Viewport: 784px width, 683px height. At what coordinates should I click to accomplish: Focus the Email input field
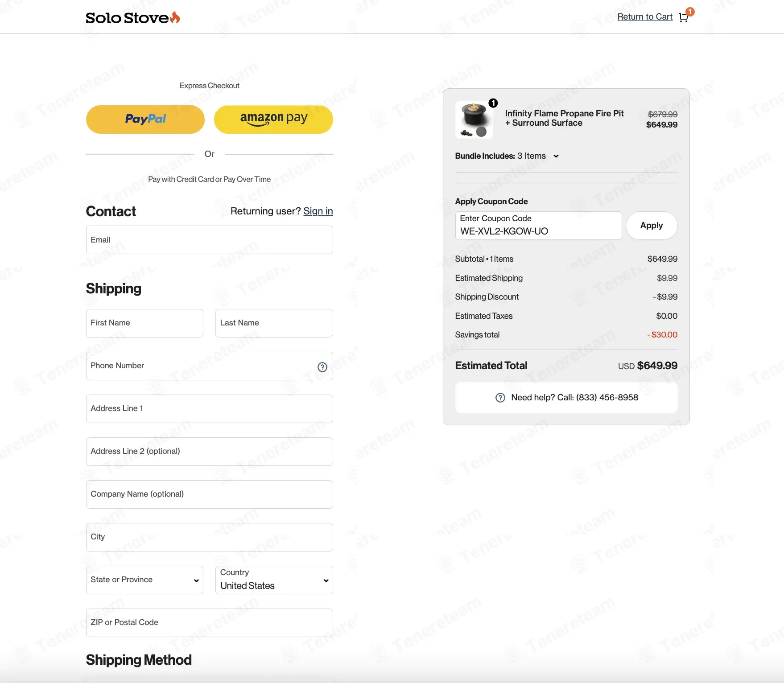coord(210,240)
